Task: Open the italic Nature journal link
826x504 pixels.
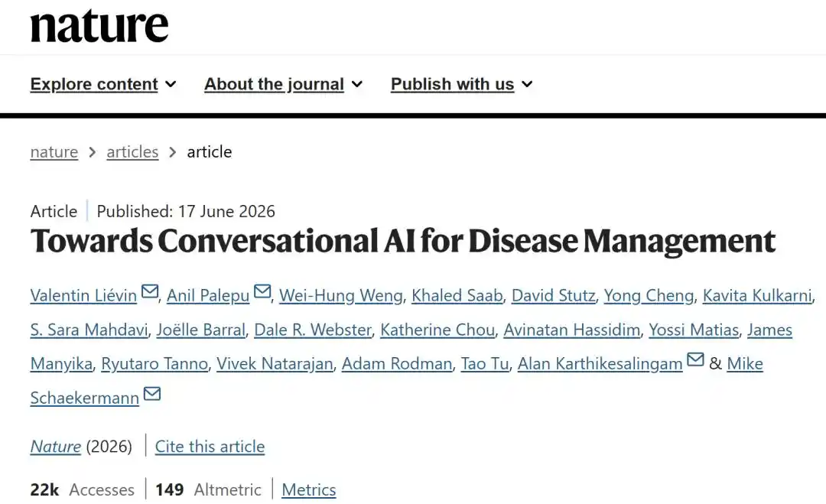Action: tap(55, 447)
